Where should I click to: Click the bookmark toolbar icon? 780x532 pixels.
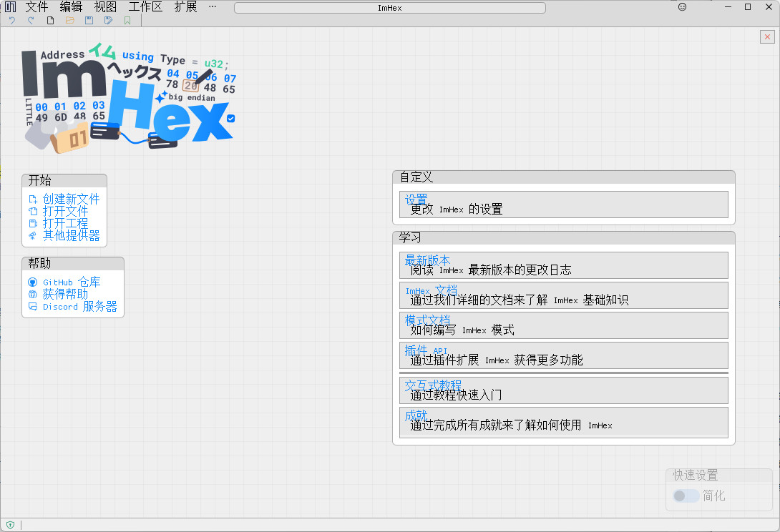coord(127,21)
